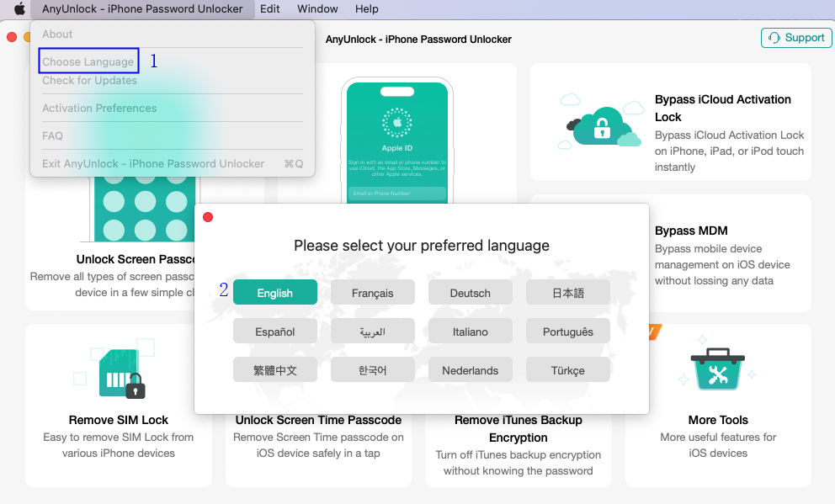This screenshot has width=835, height=504.
Task: Select Português language
Action: (x=567, y=332)
